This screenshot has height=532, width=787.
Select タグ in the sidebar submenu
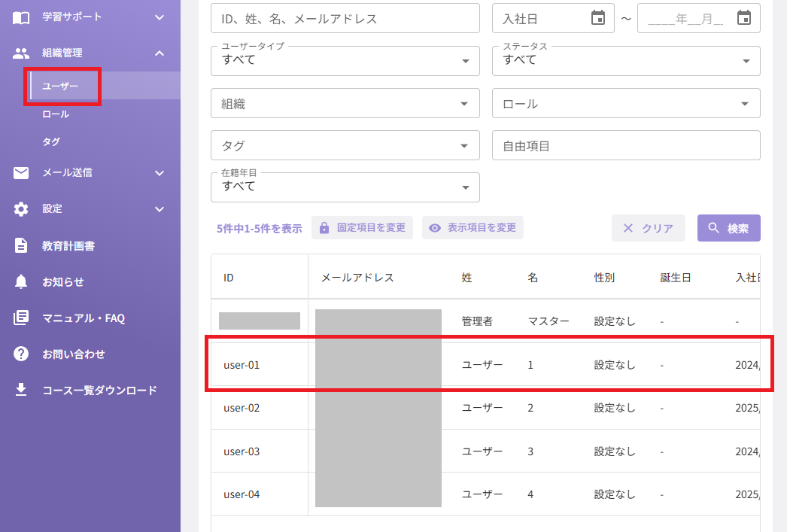tap(51, 141)
